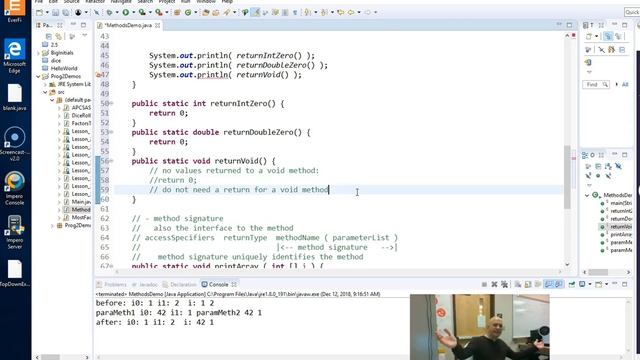Click the Search flashlight toolbar icon

pyautogui.click(x=227, y=13)
